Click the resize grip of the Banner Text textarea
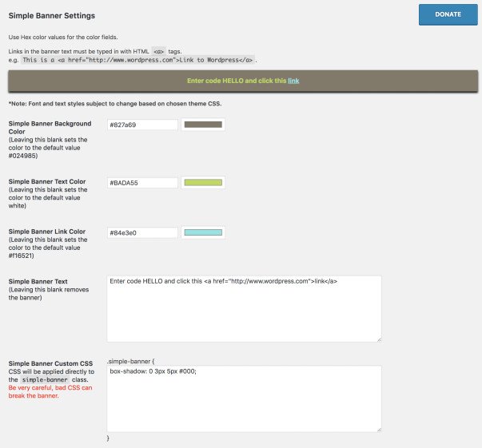The image size is (482, 448). pos(379,339)
